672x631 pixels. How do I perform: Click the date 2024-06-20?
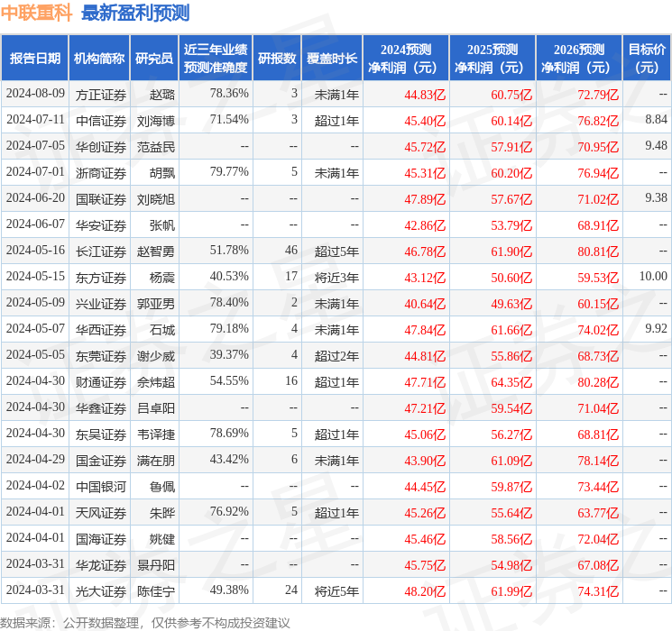pyautogui.click(x=35, y=197)
